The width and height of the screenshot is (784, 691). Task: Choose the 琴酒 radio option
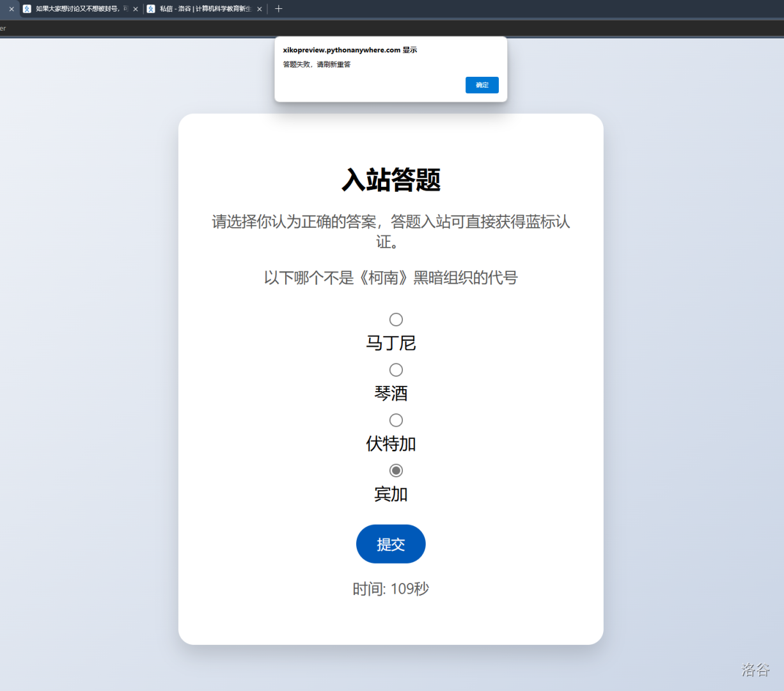(396, 370)
